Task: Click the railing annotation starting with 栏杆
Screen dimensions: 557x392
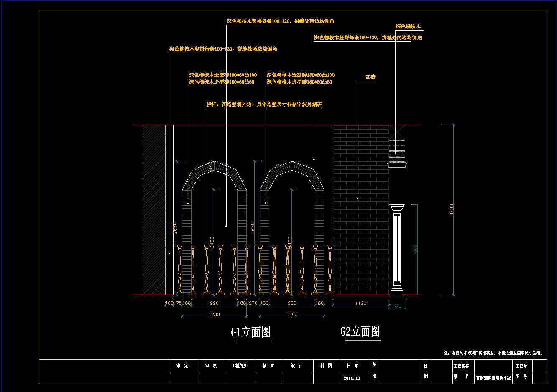Action: point(264,104)
